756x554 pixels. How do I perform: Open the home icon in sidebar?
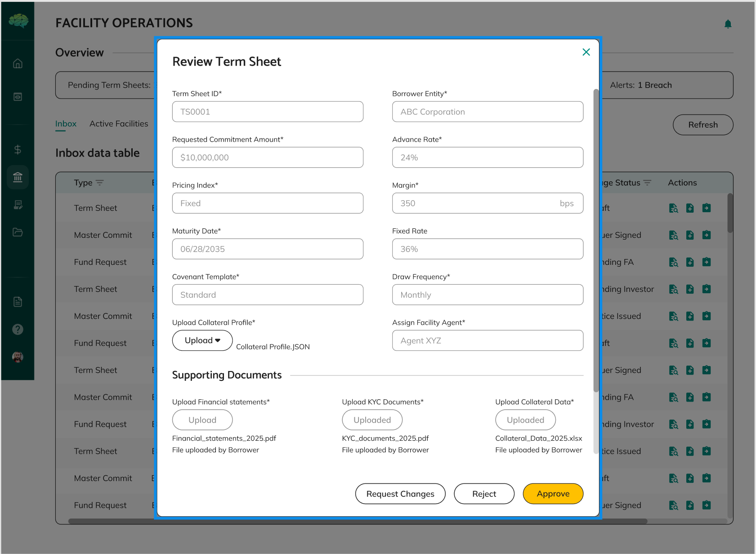tap(18, 63)
